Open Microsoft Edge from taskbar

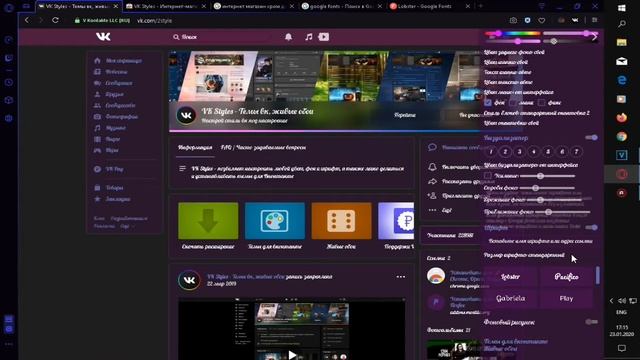[x=622, y=80]
